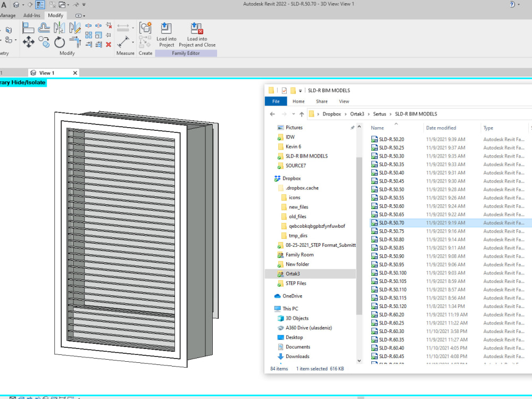Open the Add-Ins ribbon tab

click(x=31, y=15)
